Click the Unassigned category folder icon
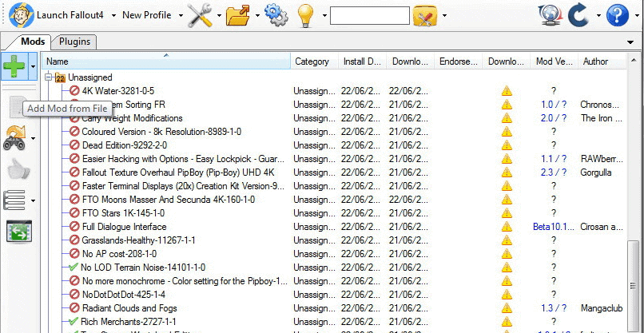644x333 pixels. click(x=61, y=77)
